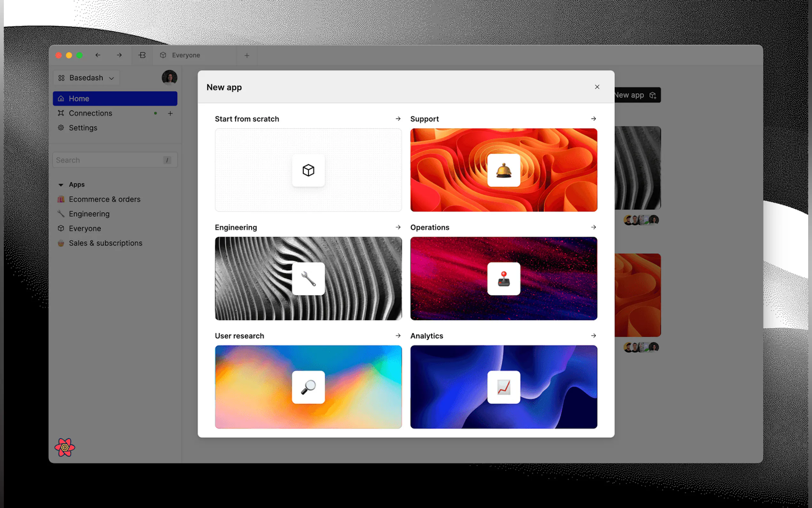Open user profile avatar in sidebar

[x=169, y=78]
